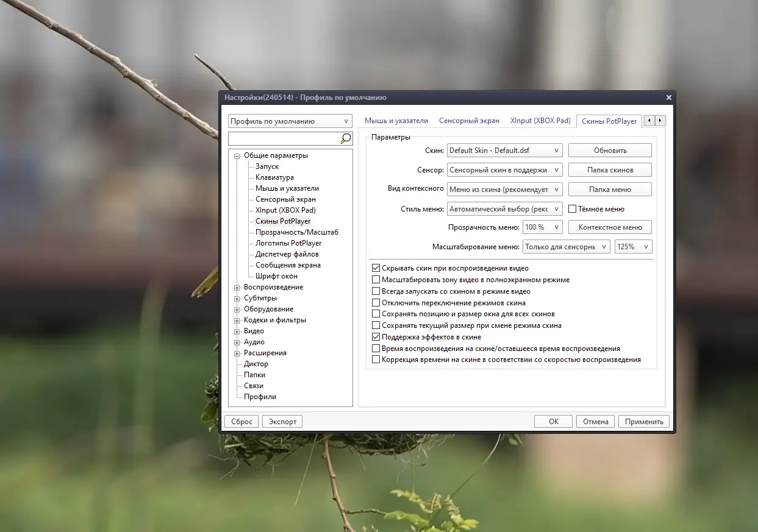This screenshot has height=532, width=758.
Task: Open the Профиль по умолчанию dropdown
Action: (290, 121)
